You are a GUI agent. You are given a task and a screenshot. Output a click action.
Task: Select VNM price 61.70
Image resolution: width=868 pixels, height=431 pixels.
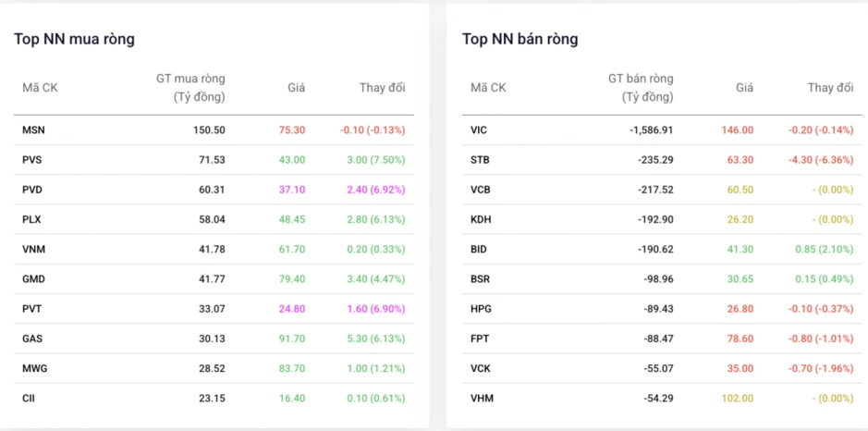[x=292, y=250]
